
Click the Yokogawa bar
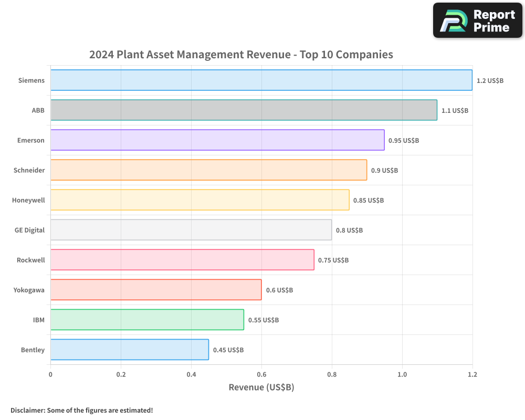155,290
